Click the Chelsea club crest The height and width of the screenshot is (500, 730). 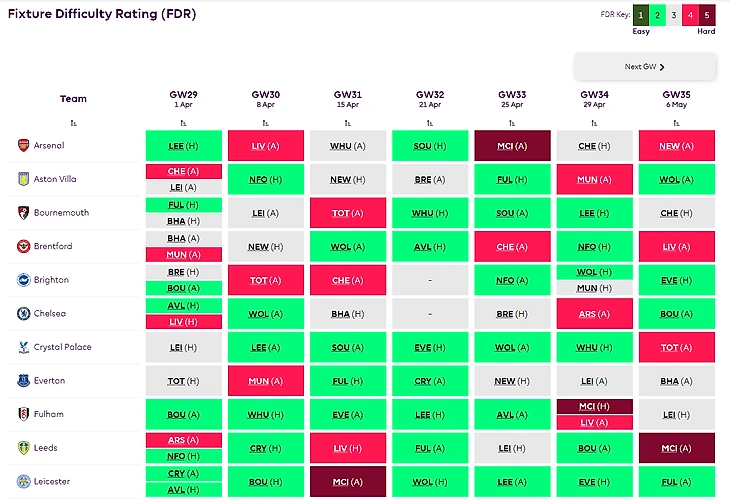24,314
